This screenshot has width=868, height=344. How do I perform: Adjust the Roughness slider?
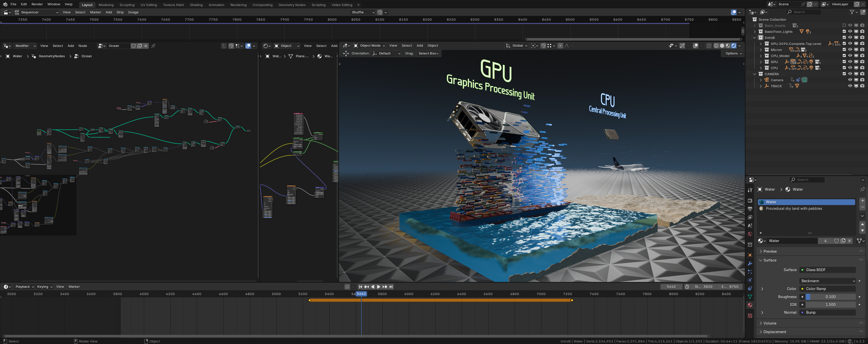coord(830,297)
